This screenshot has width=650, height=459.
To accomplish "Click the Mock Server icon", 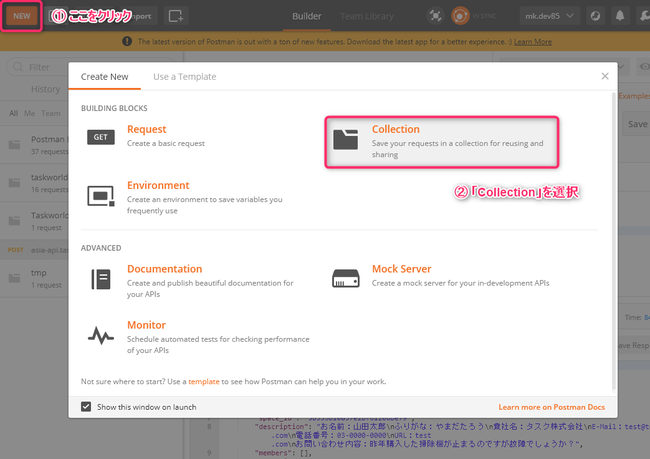I will click(345, 278).
